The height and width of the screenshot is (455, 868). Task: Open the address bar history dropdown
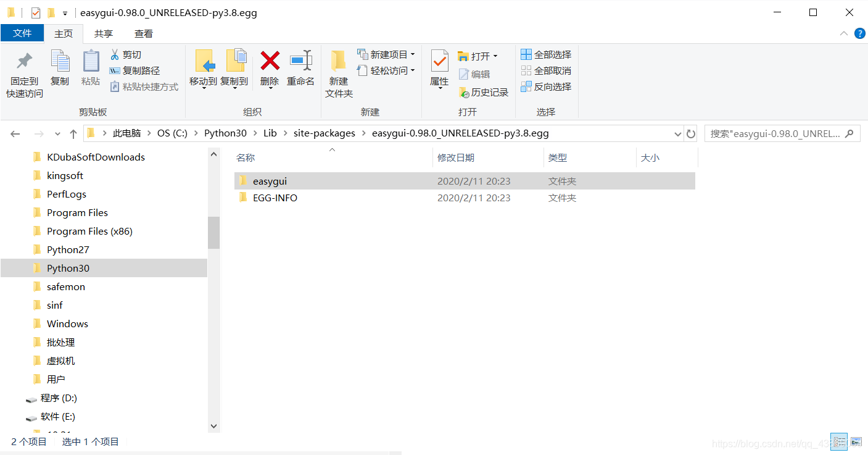[677, 133]
